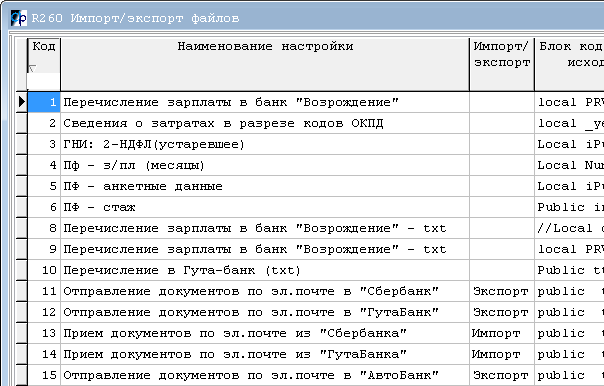604x386 pixels.
Task: Click code cell 4
Action: [x=44, y=165]
